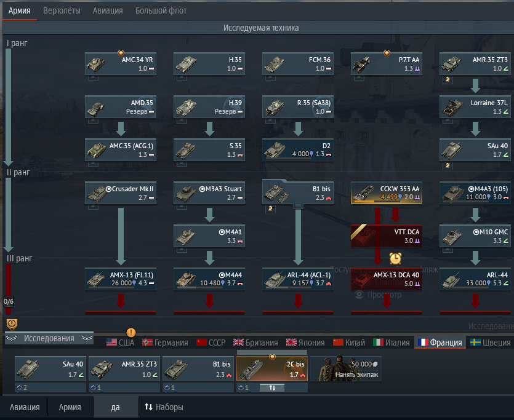
Task: Click the Нанять экипаж crew hire button
Action: click(346, 369)
